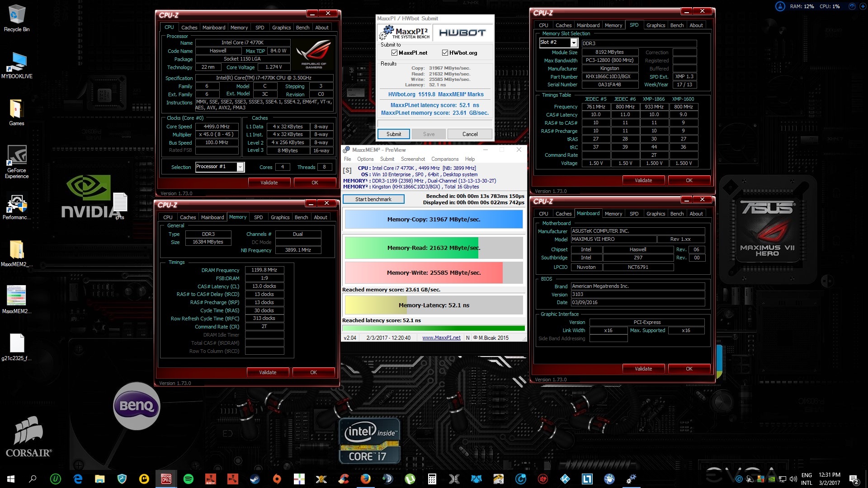This screenshot has width=868, height=488.
Task: Open Firefox from the taskbar
Action: coord(366,479)
